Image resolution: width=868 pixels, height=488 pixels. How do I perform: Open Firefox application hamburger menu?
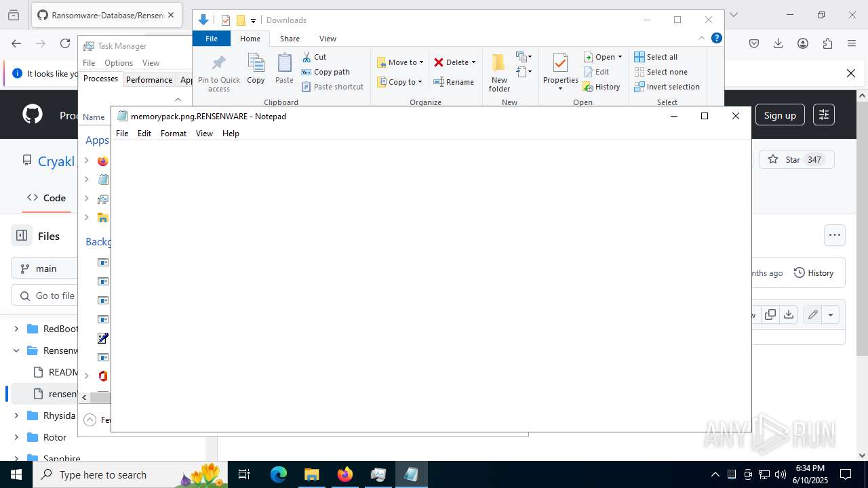[852, 43]
